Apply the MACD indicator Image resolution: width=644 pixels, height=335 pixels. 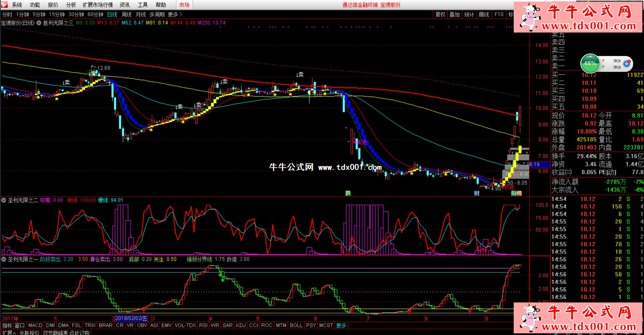35,325
